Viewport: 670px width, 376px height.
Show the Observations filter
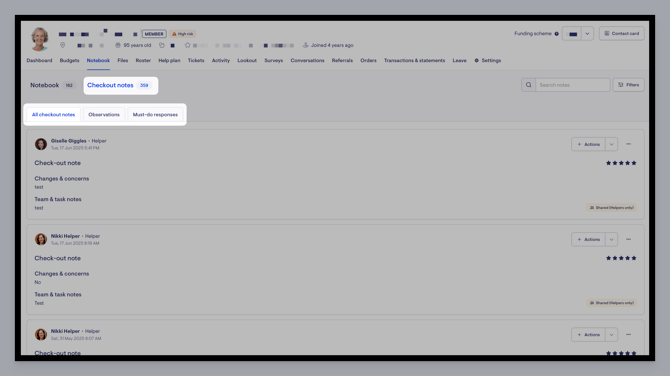[104, 115]
